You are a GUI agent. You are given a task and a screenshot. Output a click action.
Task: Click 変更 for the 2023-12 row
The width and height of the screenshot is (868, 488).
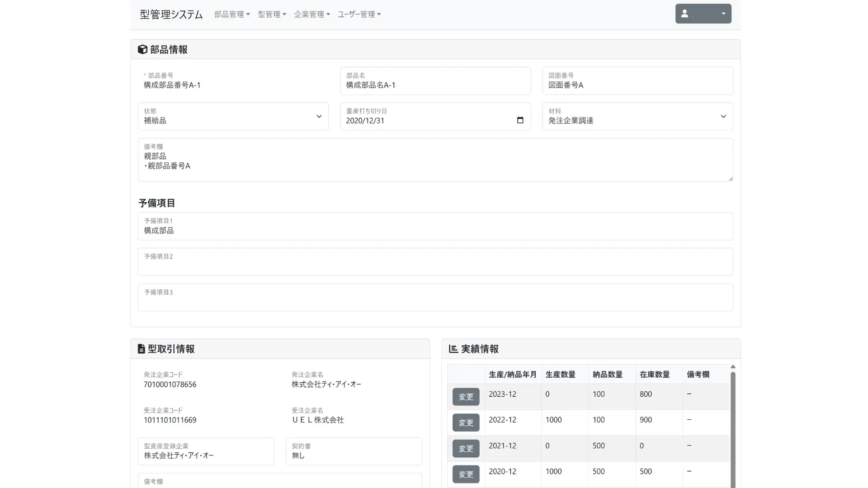(466, 397)
